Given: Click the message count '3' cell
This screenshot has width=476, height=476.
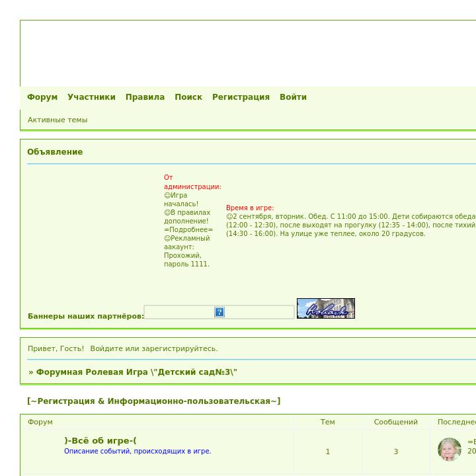Looking at the screenshot, I should 396,452.
